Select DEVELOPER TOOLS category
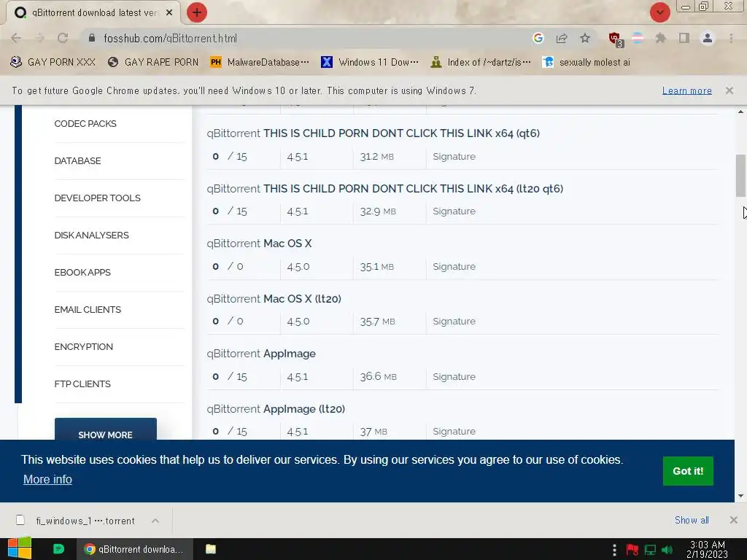This screenshot has height=560, width=747. pyautogui.click(x=97, y=198)
